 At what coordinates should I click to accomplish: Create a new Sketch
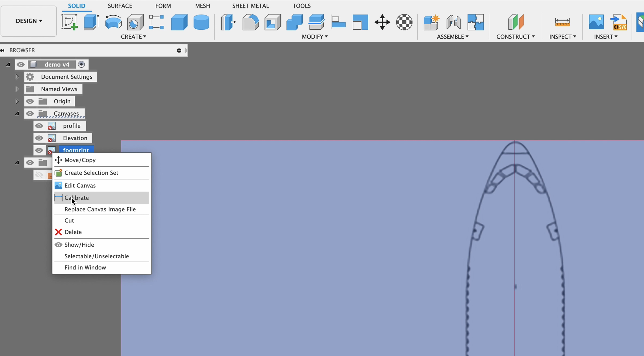point(69,22)
